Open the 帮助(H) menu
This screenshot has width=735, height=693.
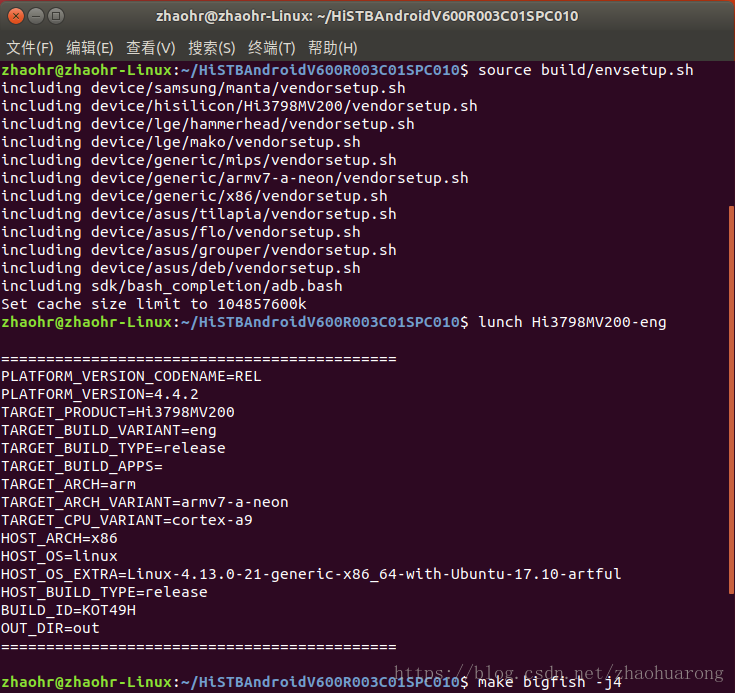(332, 48)
